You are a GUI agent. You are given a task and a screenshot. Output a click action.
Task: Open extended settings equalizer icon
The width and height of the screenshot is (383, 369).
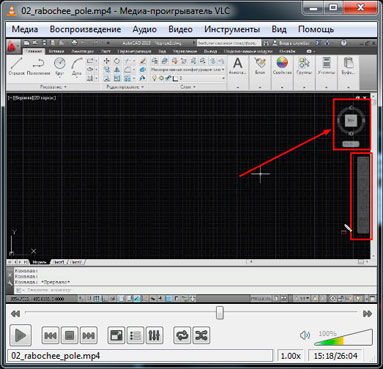coord(154,335)
